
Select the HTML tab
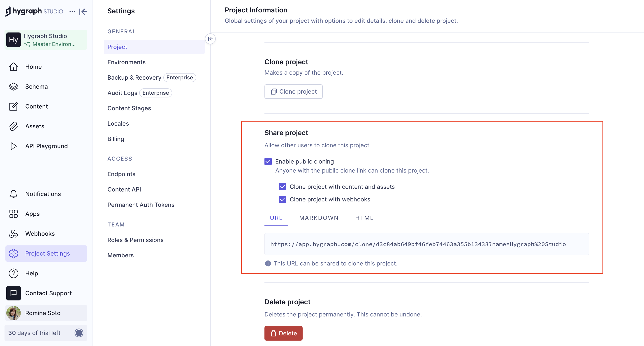click(364, 218)
